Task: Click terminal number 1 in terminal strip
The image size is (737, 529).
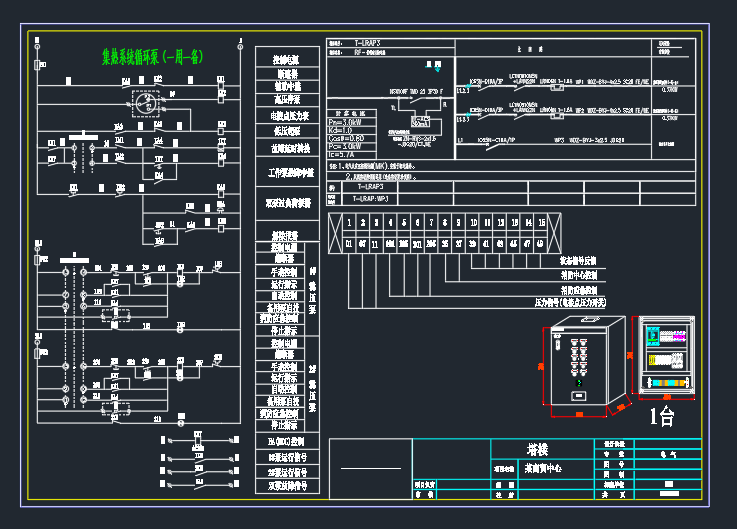Action: click(349, 223)
